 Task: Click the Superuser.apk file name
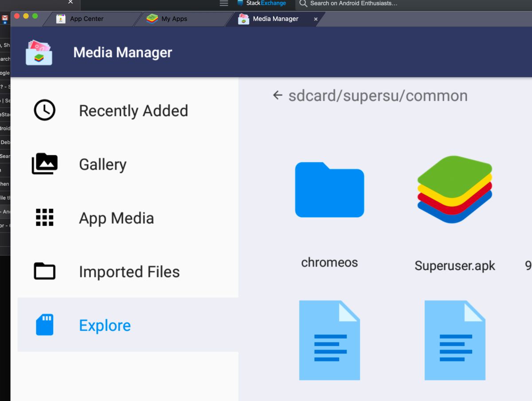[x=455, y=265]
